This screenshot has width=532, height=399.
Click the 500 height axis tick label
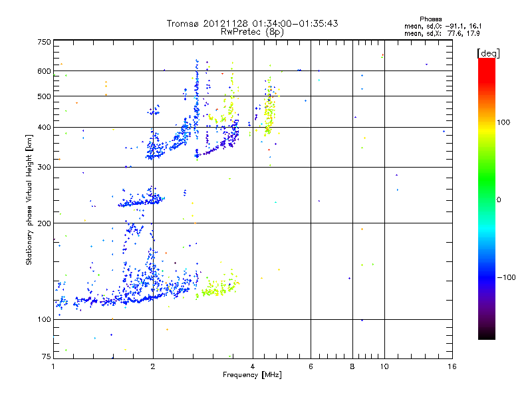click(x=44, y=96)
